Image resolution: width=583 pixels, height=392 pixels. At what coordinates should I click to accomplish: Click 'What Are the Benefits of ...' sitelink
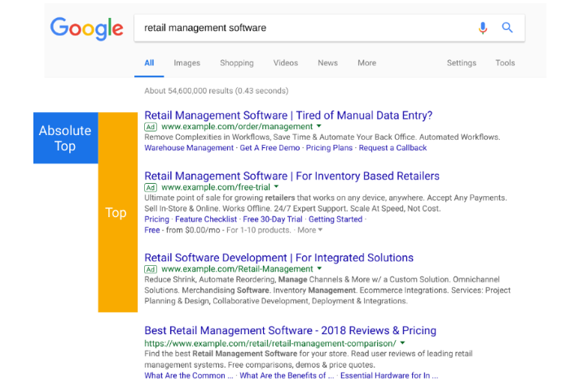287,376
